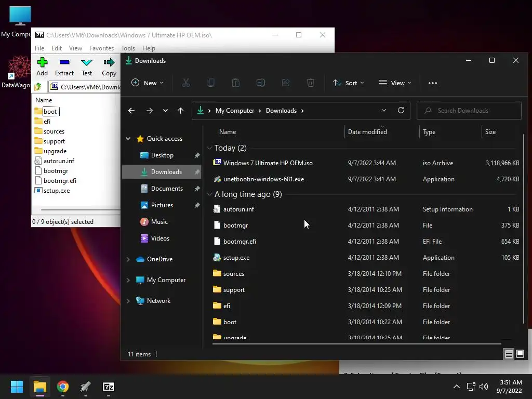This screenshot has height=399, width=532.
Task: Click the Add button in 7-Zip toolbar
Action: (x=42, y=67)
